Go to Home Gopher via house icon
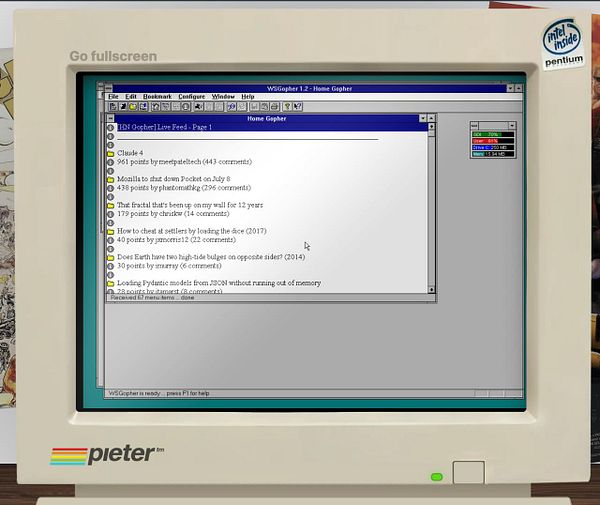This screenshot has height=505, width=600. (155, 107)
